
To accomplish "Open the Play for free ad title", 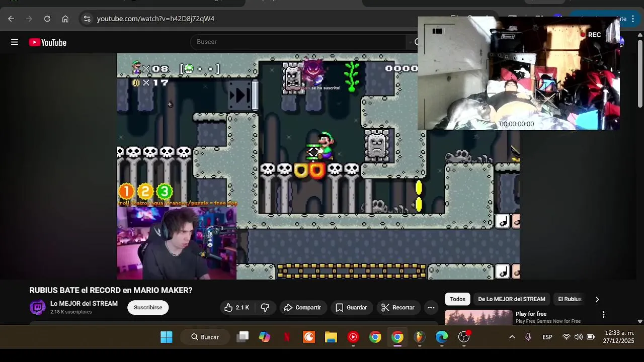I will 531,314.
